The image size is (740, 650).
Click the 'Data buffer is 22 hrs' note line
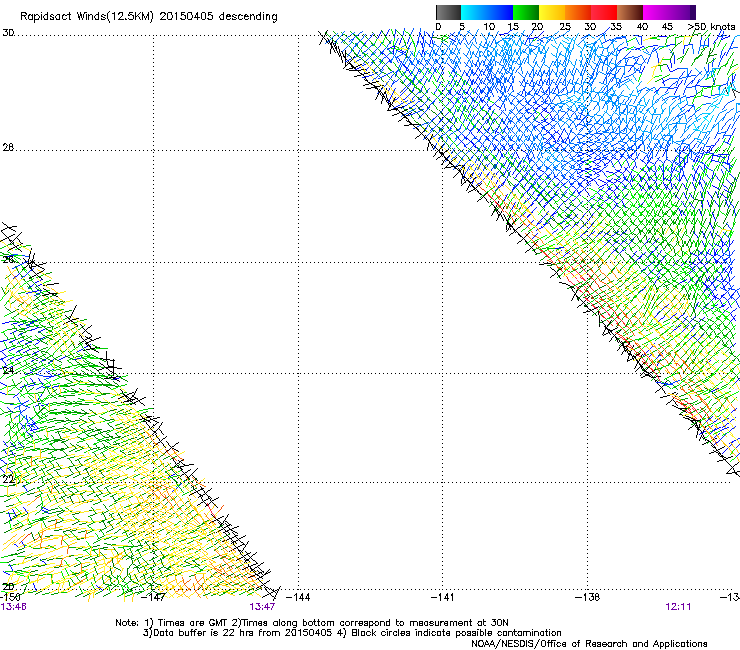pyautogui.click(x=352, y=633)
